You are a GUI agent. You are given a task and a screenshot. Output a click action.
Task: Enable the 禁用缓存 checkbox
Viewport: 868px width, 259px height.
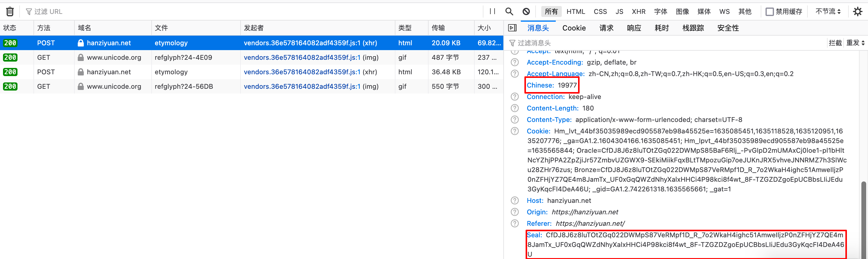click(x=770, y=11)
